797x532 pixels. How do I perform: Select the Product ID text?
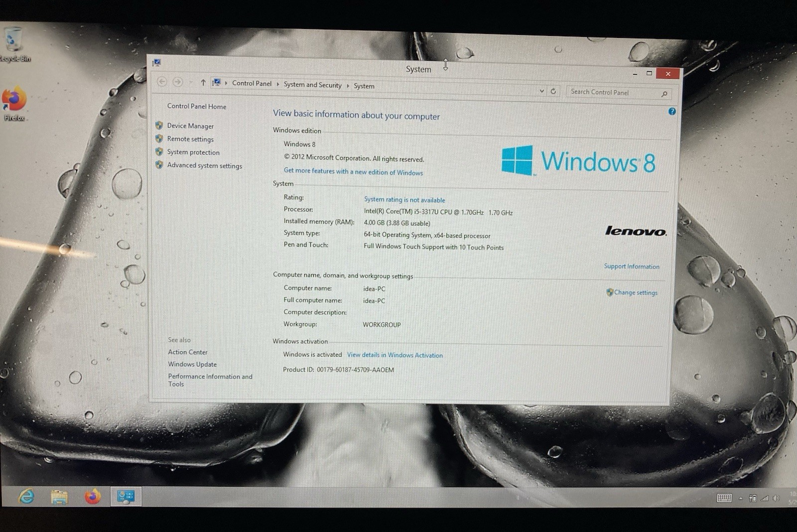(x=338, y=370)
